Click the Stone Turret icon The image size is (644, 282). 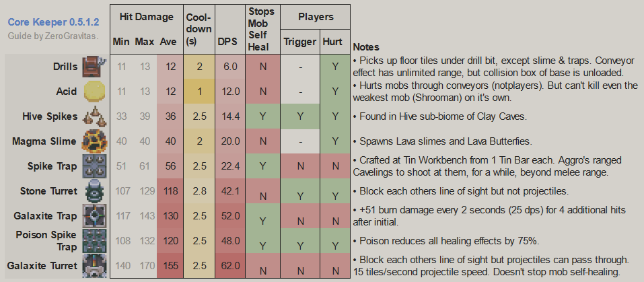click(x=92, y=191)
